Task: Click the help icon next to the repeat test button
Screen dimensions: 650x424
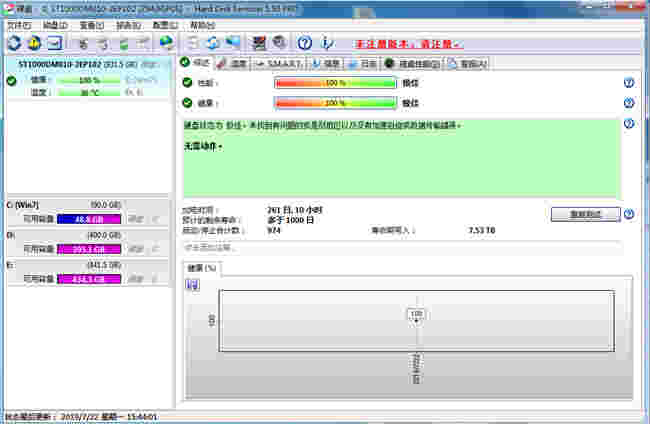Action: click(x=629, y=214)
